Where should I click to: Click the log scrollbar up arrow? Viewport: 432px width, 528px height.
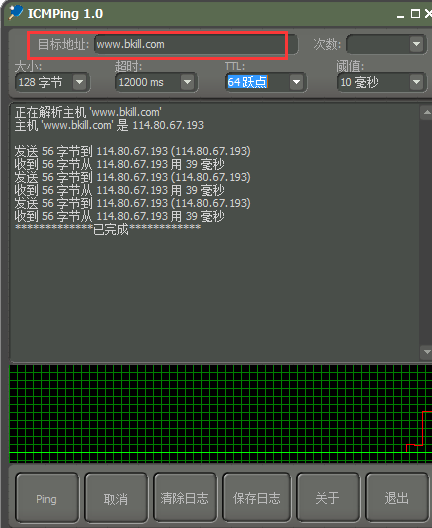pos(427,112)
